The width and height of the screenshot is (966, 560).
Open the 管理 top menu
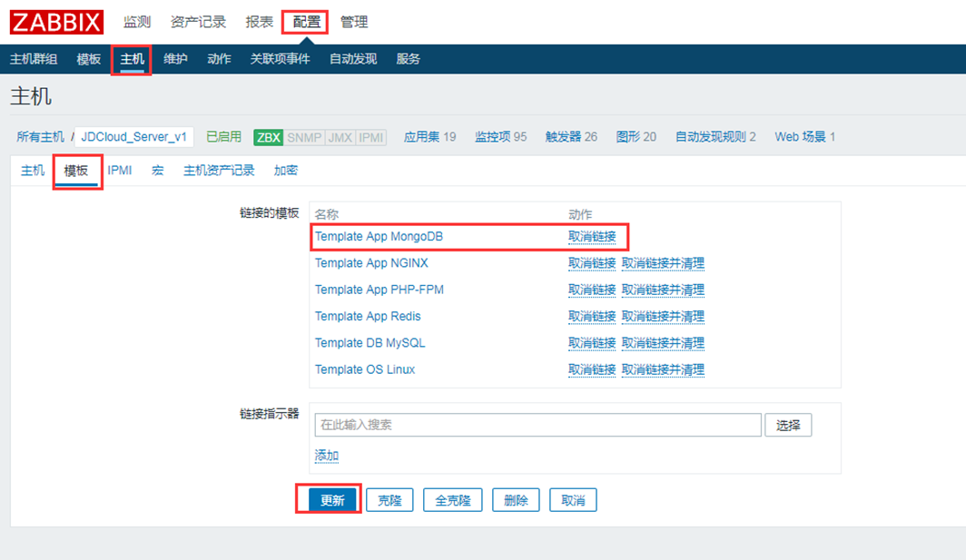click(x=354, y=22)
